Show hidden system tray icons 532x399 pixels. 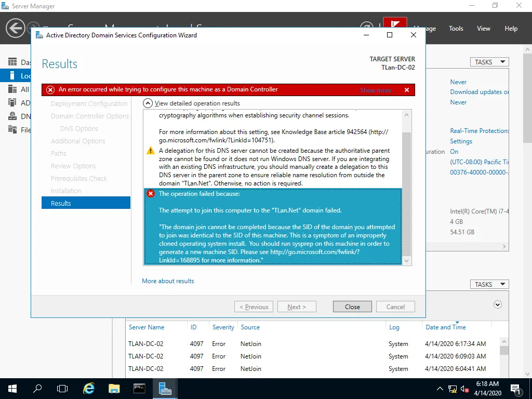(x=440, y=389)
